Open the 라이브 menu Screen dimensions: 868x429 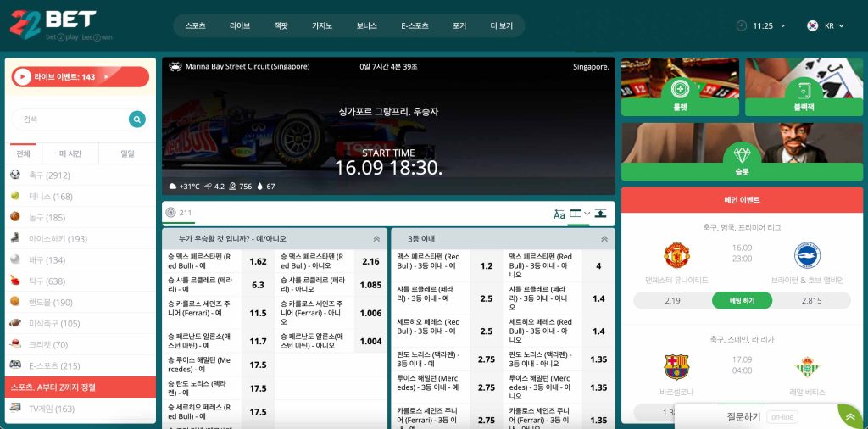240,25
